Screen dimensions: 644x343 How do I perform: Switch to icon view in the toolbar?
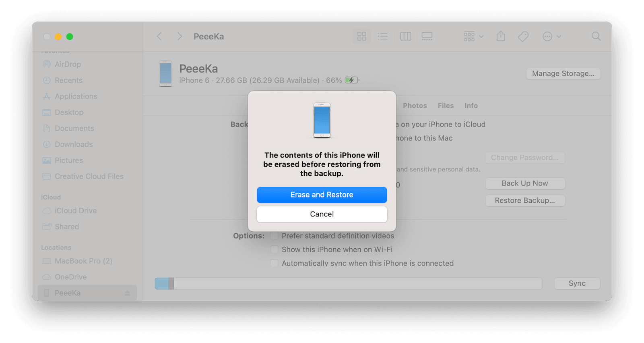[x=361, y=36]
